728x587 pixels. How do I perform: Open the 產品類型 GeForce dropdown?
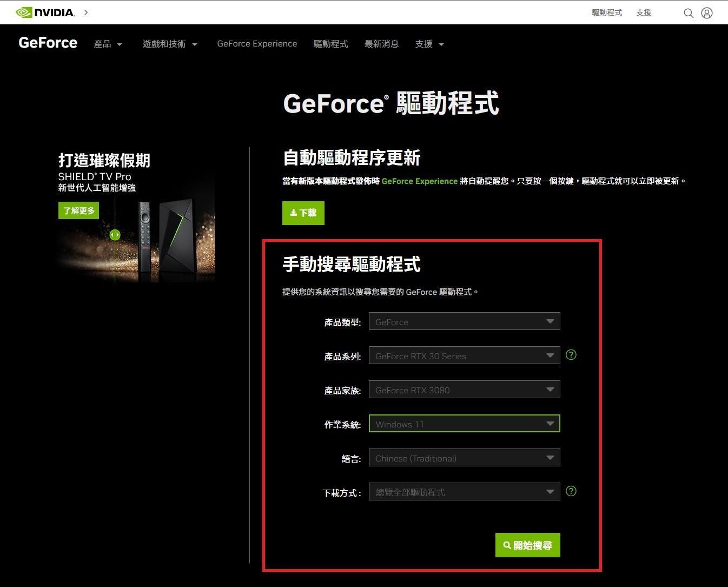(464, 321)
